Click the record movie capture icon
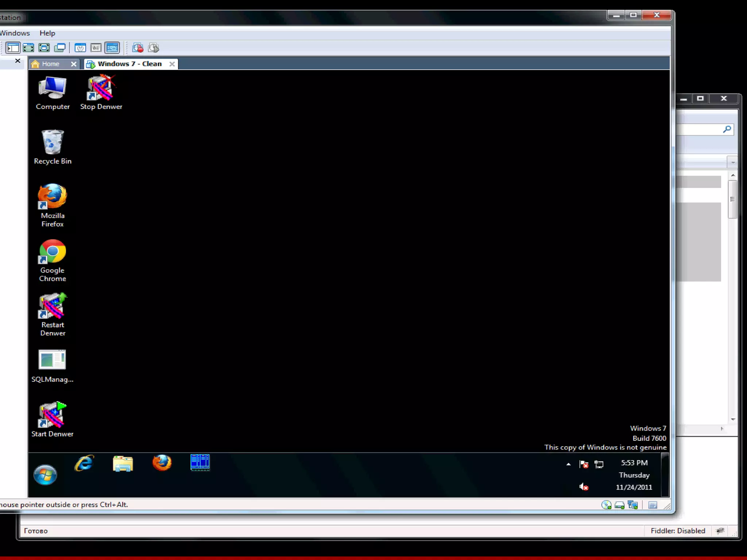Screen dimensions: 747x560 [x=138, y=48]
